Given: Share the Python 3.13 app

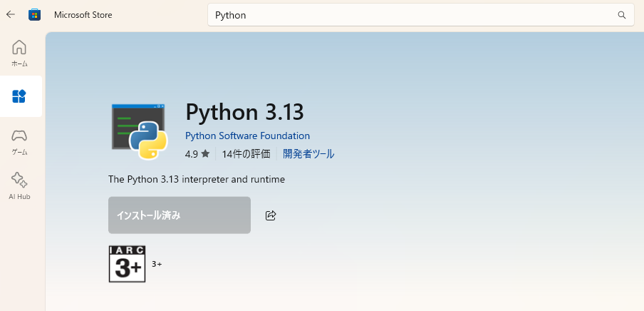Looking at the screenshot, I should coord(271,215).
